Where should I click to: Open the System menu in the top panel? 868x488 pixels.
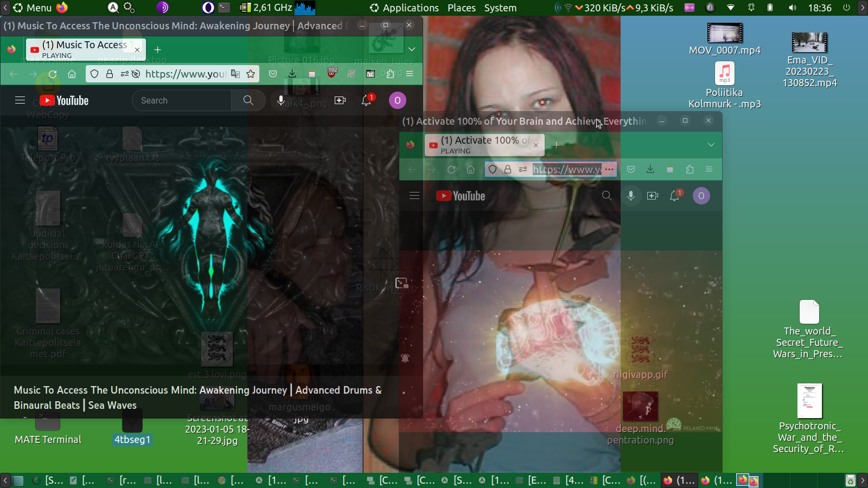[x=500, y=8]
